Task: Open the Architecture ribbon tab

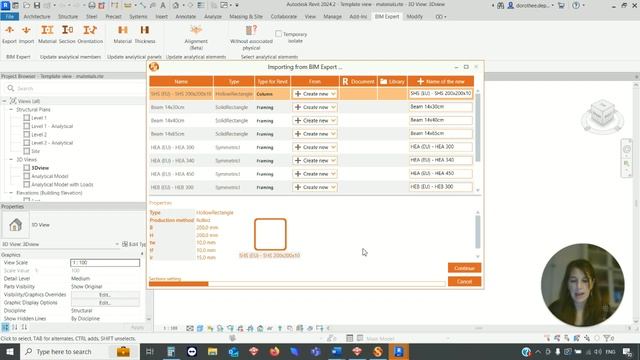Action: [37, 16]
